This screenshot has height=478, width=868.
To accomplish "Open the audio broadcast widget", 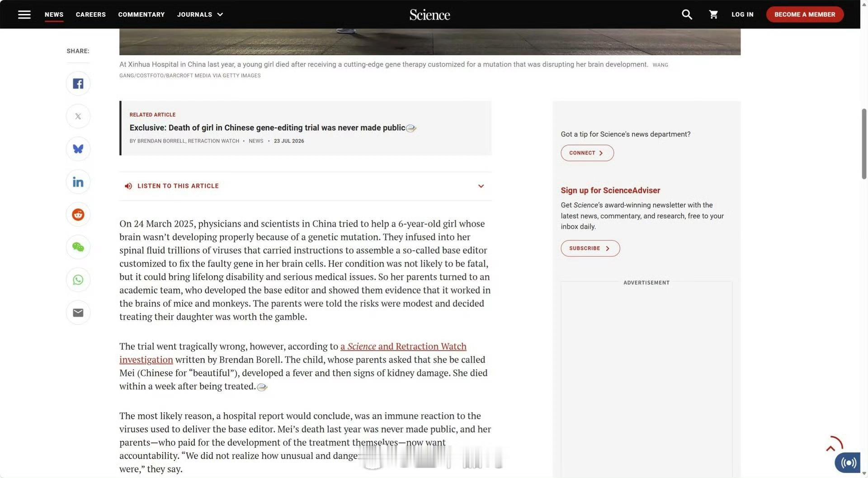I will 848,463.
